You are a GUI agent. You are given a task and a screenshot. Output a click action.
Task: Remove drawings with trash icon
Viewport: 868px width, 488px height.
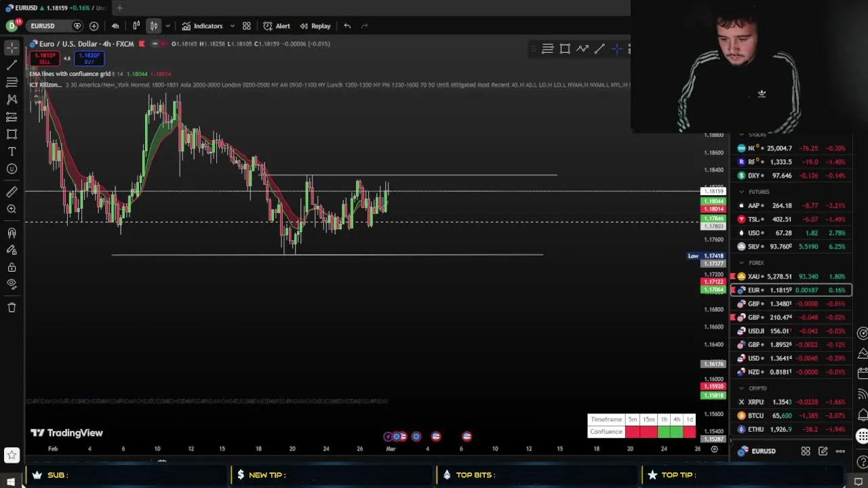(12, 308)
